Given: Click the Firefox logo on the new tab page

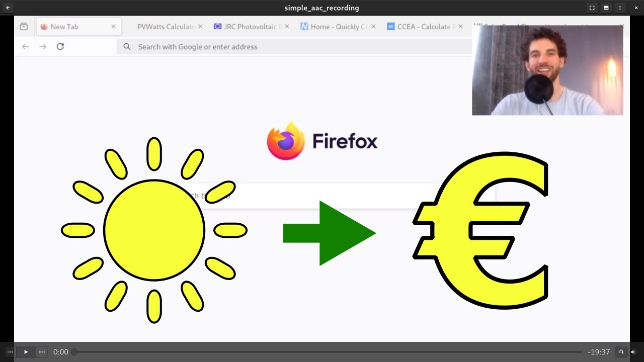Looking at the screenshot, I should [x=285, y=141].
